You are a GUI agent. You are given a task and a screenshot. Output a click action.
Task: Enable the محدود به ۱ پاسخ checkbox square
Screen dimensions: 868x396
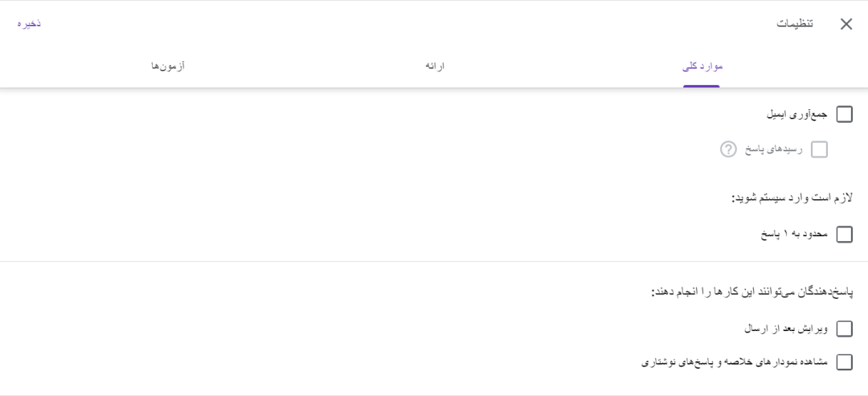[x=844, y=235]
